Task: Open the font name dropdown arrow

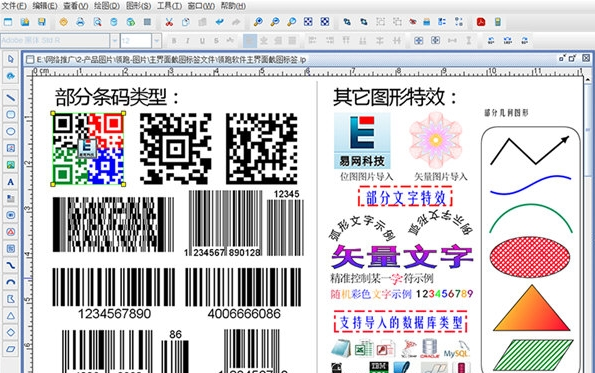Action: click(114, 41)
